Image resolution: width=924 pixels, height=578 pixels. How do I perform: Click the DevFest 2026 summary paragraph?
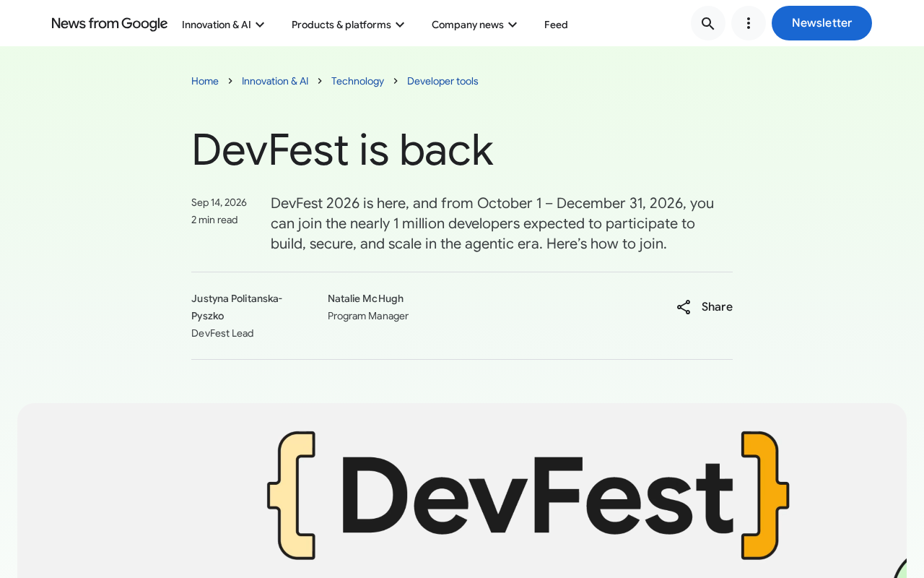492,223
